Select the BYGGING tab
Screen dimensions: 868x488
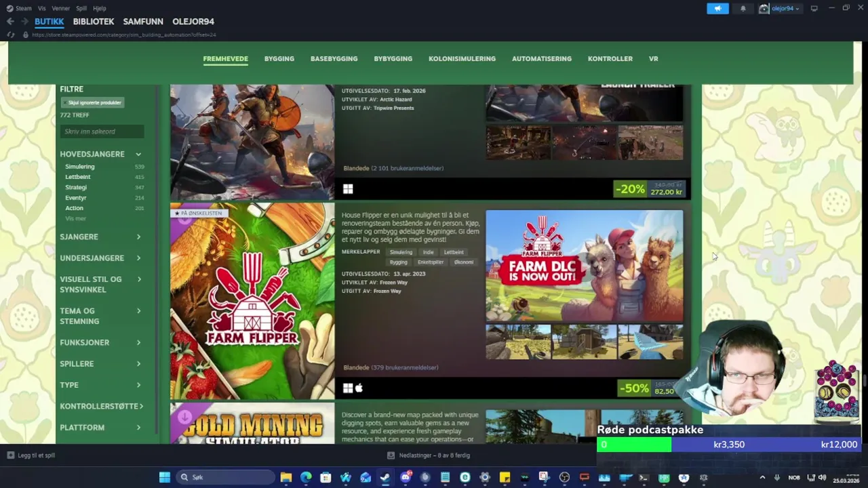279,59
